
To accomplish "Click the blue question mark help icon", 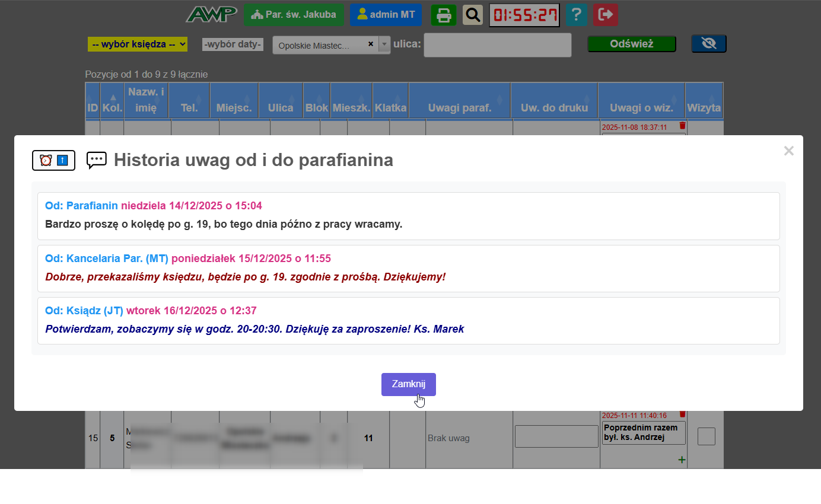I will click(x=576, y=14).
